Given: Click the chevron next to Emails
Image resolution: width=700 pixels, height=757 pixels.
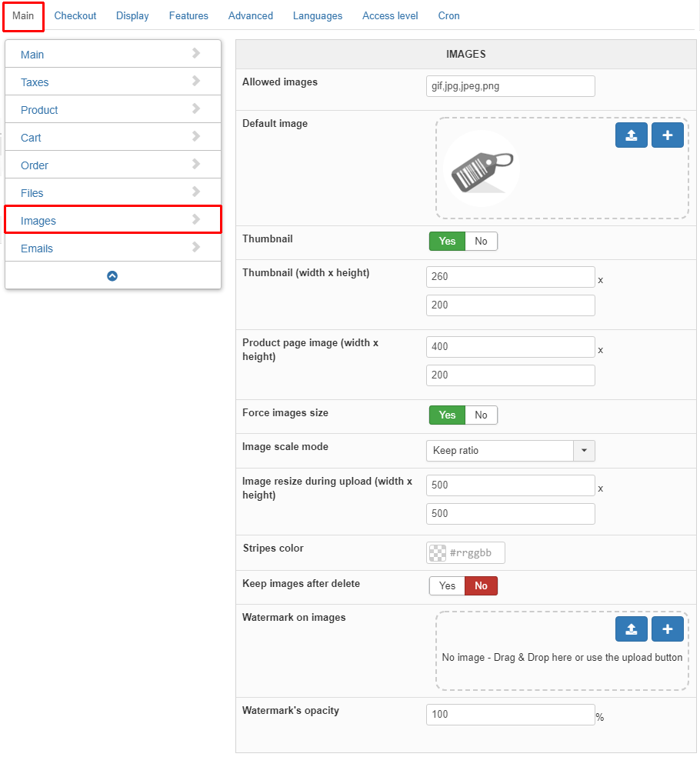Looking at the screenshot, I should pyautogui.click(x=195, y=247).
